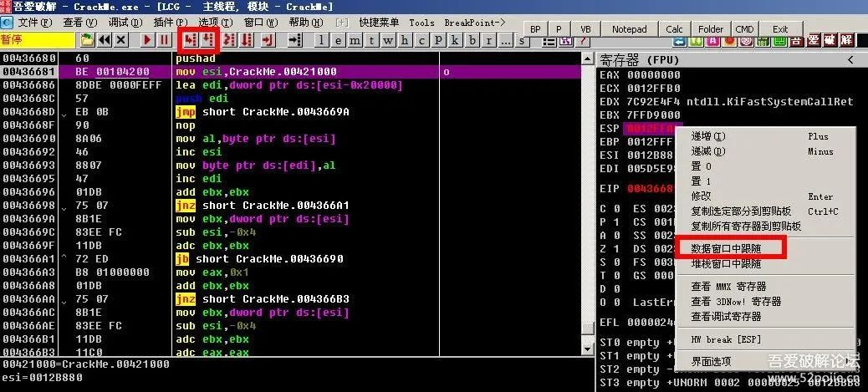
Task: Click the Exit button on floating toolbar
Action: pyautogui.click(x=780, y=28)
